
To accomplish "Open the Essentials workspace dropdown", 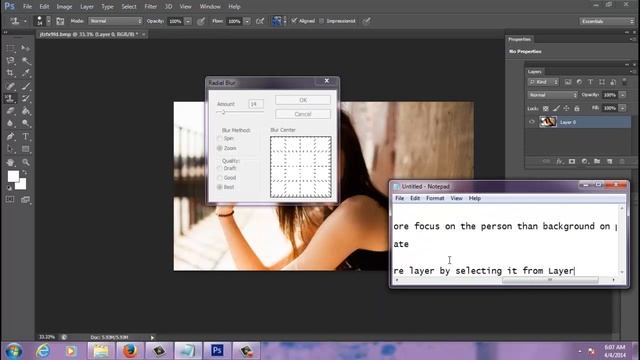I will tap(607, 21).
